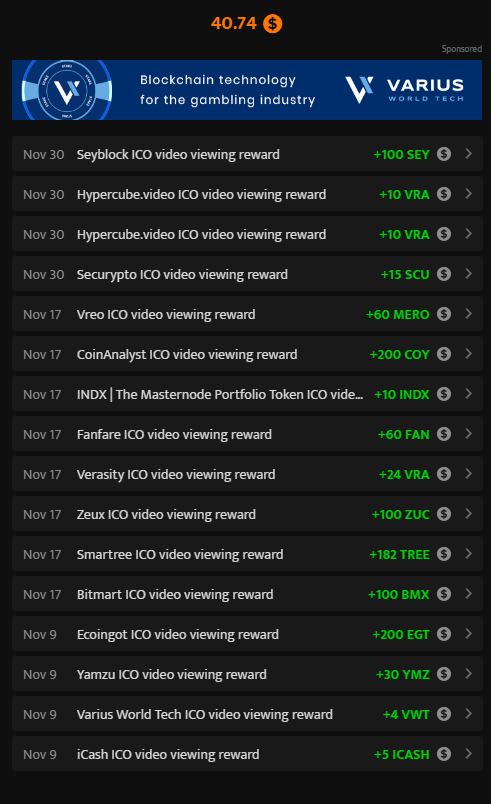
Task: Select the +100 SEY reward amount
Action: click(x=401, y=154)
